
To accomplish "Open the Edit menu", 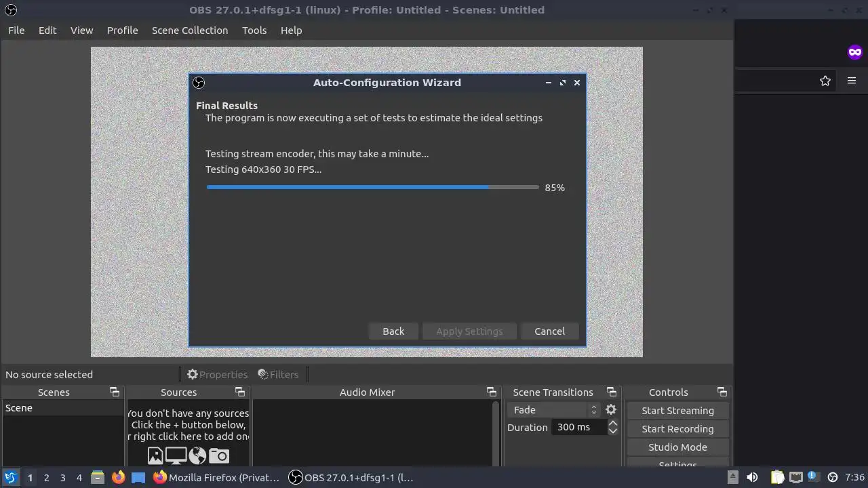I will coord(47,30).
